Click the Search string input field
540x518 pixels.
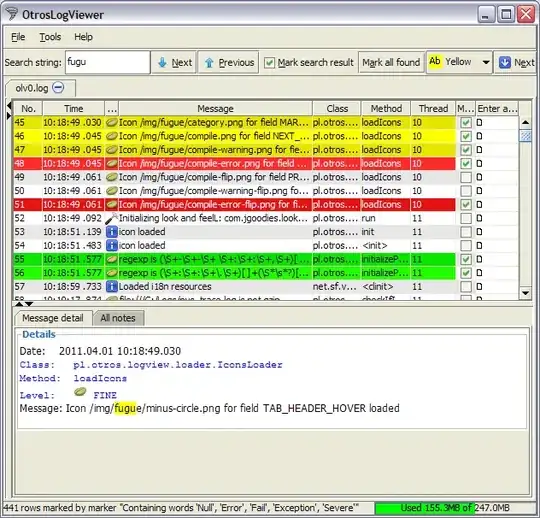[x=108, y=62]
